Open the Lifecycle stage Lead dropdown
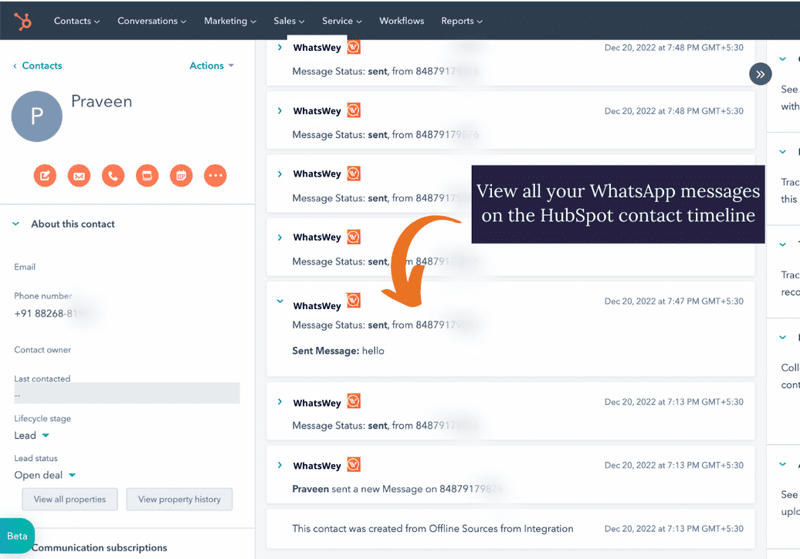Image resolution: width=800 pixels, height=559 pixels. 32,436
